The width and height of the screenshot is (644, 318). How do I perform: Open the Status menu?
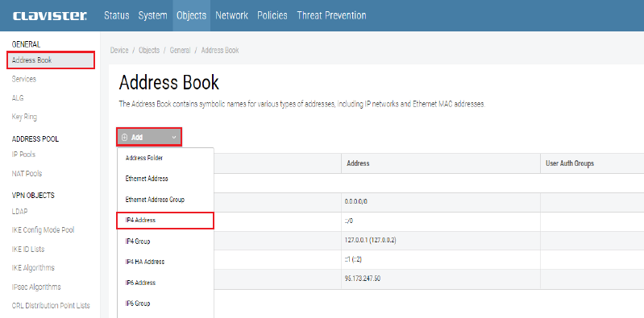click(117, 15)
